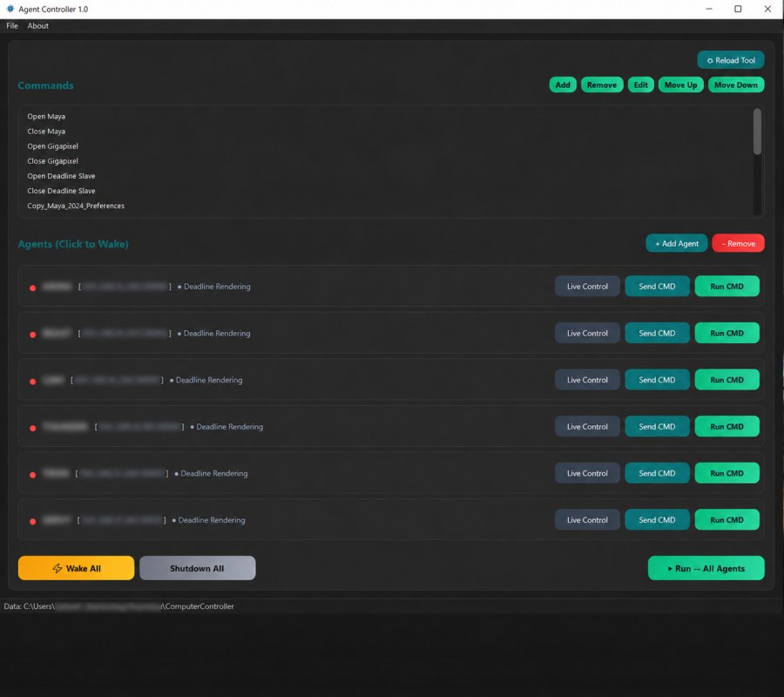Image resolution: width=784 pixels, height=697 pixels.
Task: Click the Commands heading
Action: 45,85
